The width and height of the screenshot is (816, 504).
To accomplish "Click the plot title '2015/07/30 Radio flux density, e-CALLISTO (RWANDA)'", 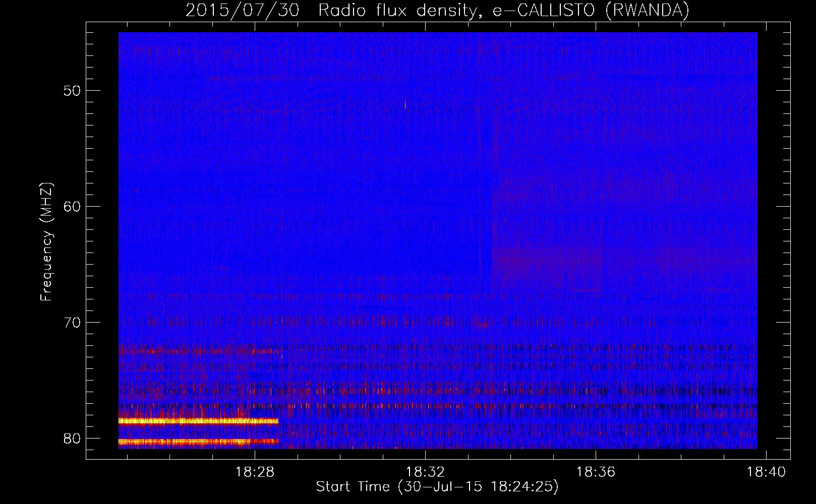I will coord(437,10).
